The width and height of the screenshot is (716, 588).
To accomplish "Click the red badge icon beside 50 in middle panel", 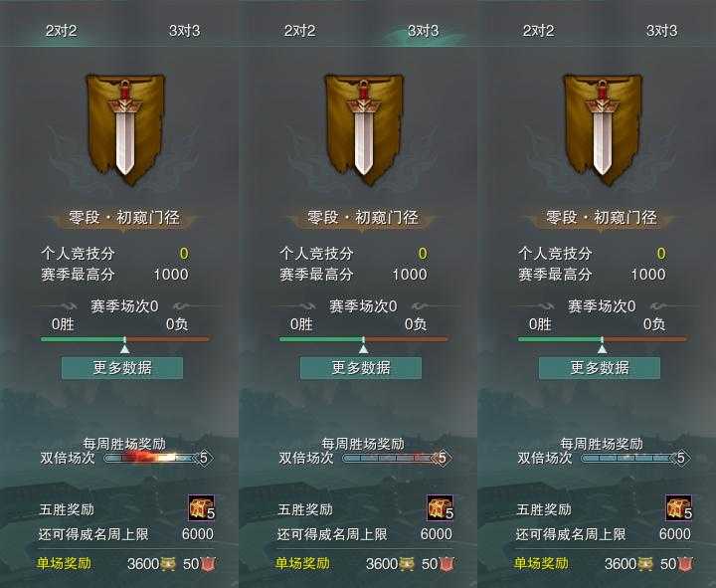I will 447,564.
